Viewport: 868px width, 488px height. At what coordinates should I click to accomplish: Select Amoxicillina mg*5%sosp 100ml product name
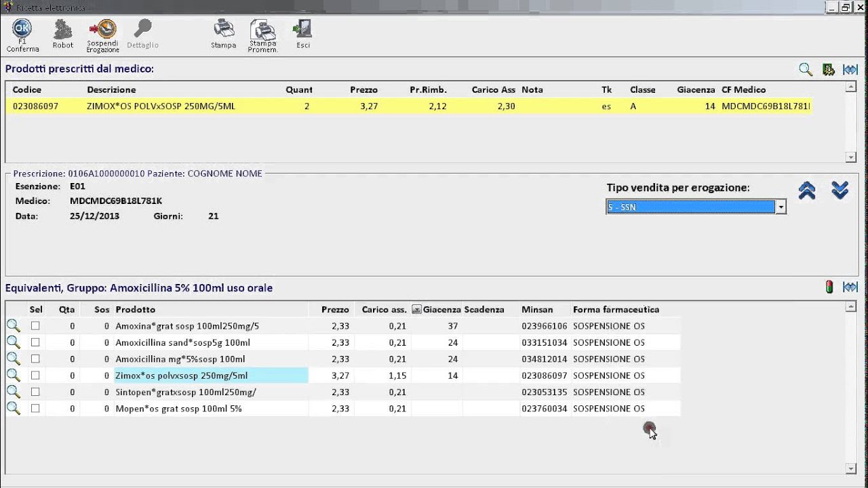180,359
